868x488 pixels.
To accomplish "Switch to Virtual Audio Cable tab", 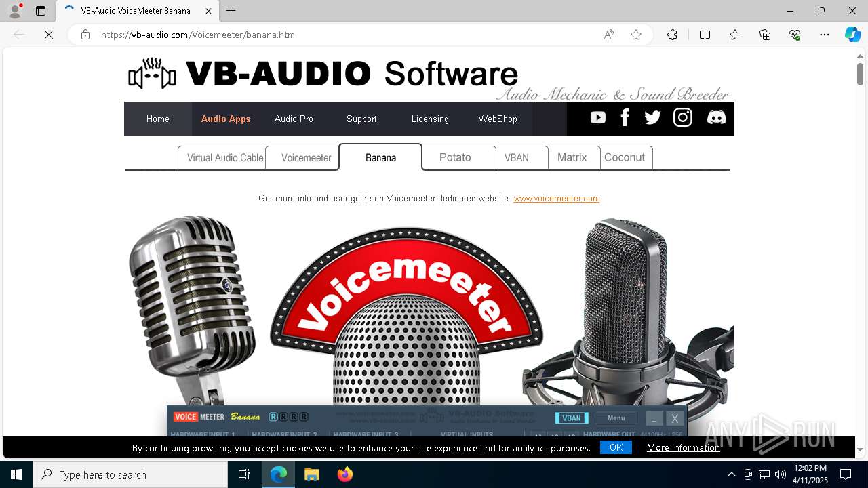I will (x=222, y=157).
